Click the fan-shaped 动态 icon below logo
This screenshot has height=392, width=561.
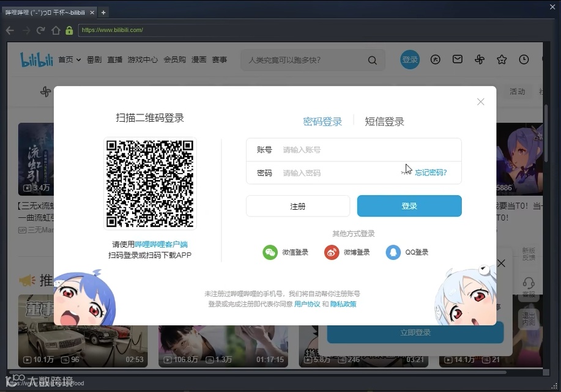point(45,92)
